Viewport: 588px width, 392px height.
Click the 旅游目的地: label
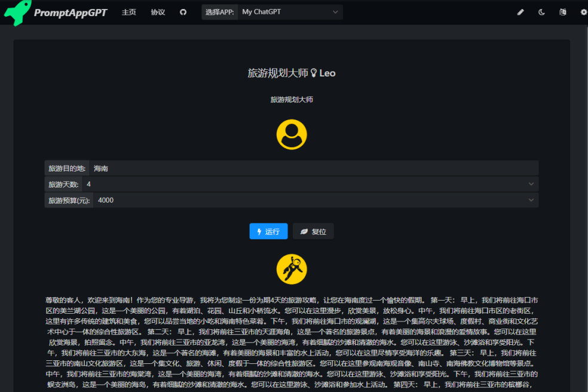click(x=67, y=169)
